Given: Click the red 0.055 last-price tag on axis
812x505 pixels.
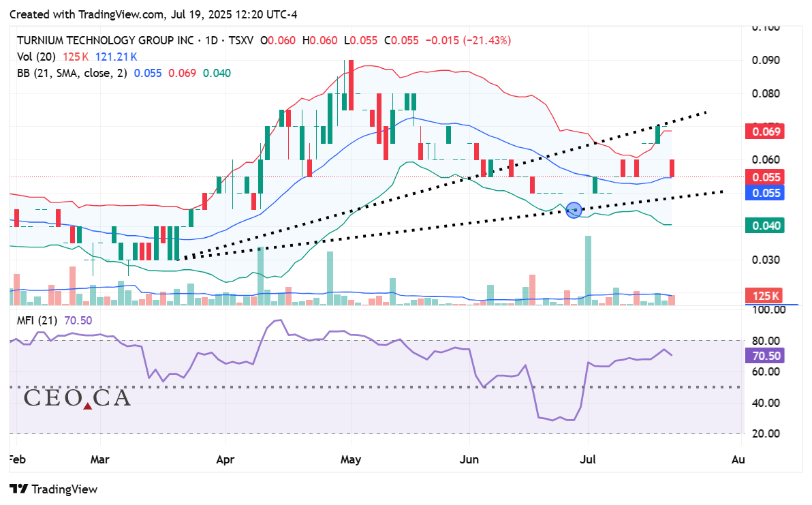Looking at the screenshot, I should coord(764,177).
